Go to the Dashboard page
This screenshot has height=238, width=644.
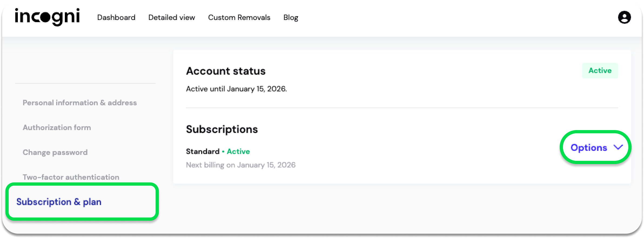[116, 18]
